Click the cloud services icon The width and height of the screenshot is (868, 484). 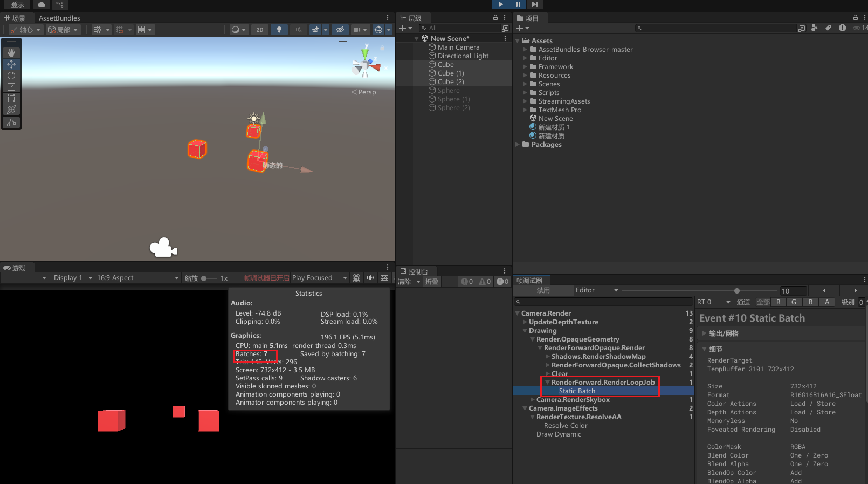pos(42,4)
